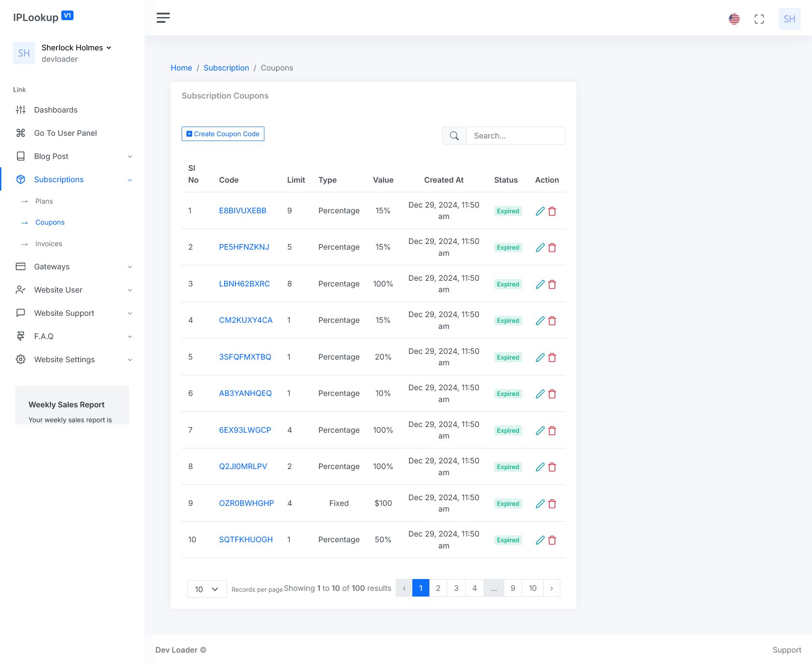812x664 pixels.
Task: Delete coupon SQTFKHUOGH using the trash icon
Action: (x=552, y=540)
